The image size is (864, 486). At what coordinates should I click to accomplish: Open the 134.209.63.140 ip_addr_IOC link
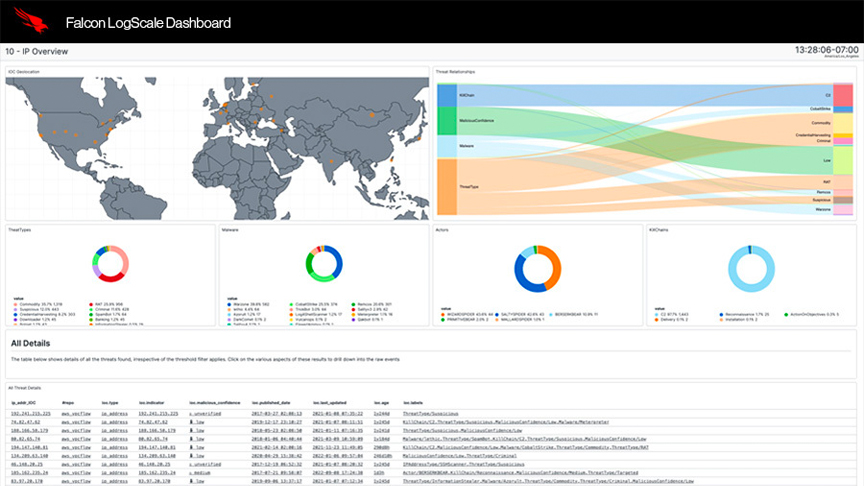tap(29, 456)
